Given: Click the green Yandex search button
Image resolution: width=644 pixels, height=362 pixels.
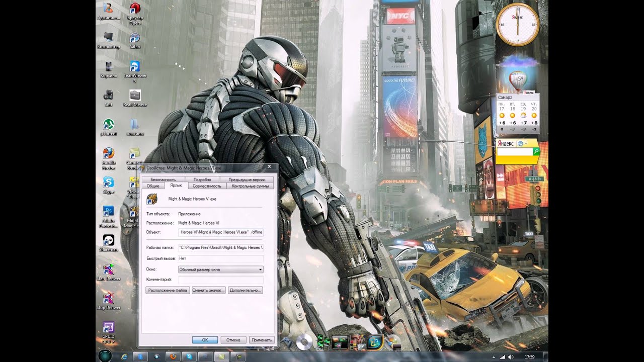Looking at the screenshot, I should [x=536, y=151].
